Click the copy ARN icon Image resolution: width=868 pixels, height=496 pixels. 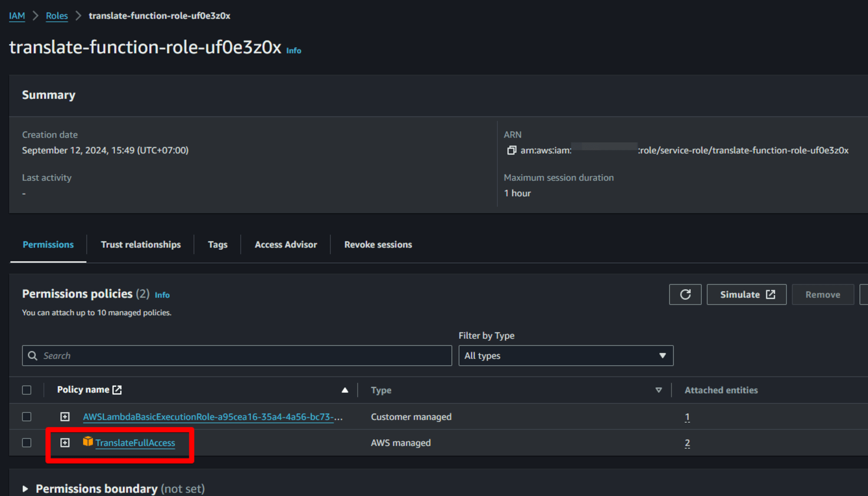tap(512, 149)
